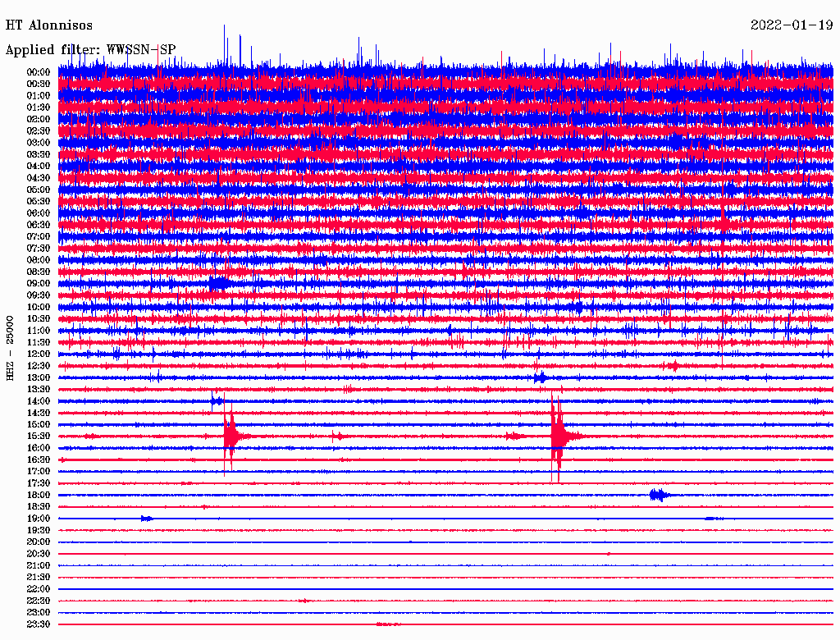
Task: Select the 12:00 time label
Action: 39,354
